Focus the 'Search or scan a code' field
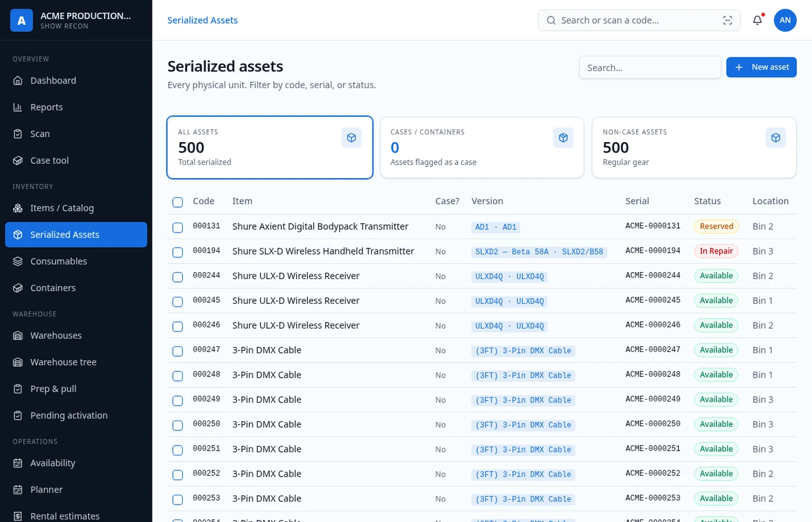The height and width of the screenshot is (522, 812). [639, 20]
